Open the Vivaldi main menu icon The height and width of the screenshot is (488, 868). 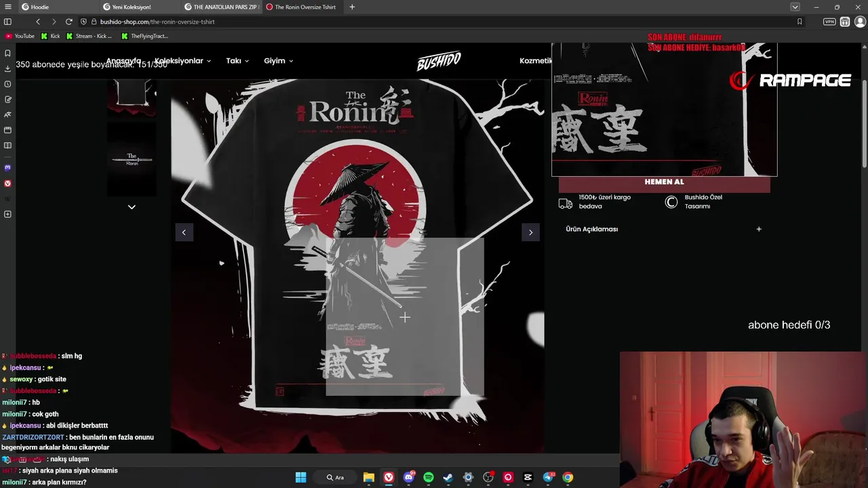(x=7, y=7)
